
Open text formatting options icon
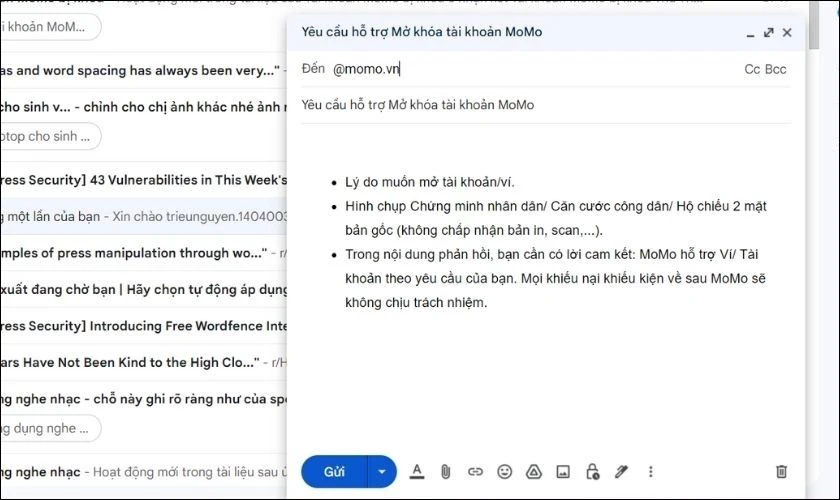pos(417,472)
